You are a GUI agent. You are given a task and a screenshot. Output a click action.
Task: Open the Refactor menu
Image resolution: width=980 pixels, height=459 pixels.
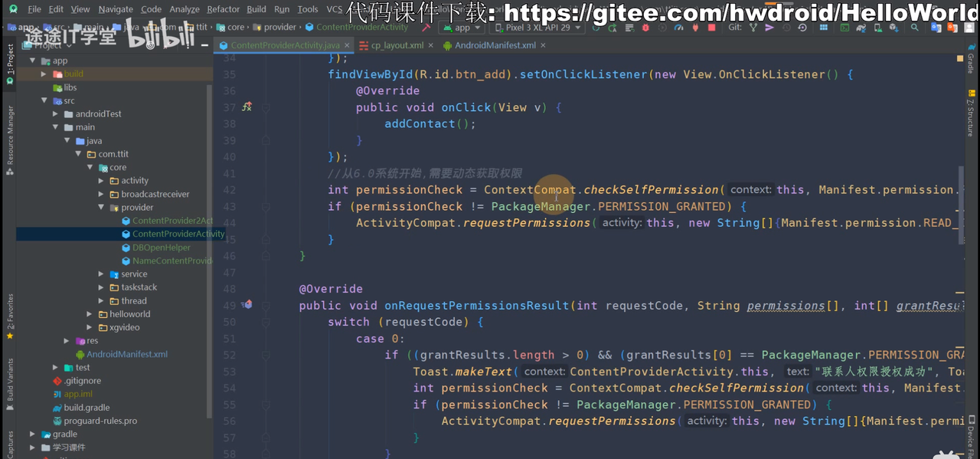tap(223, 9)
